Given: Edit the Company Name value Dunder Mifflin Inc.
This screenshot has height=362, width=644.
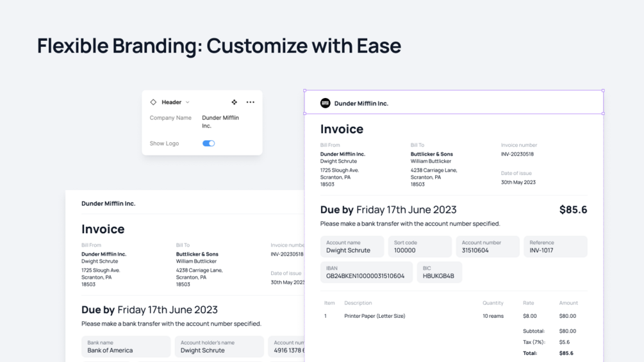Looking at the screenshot, I should coord(220,122).
